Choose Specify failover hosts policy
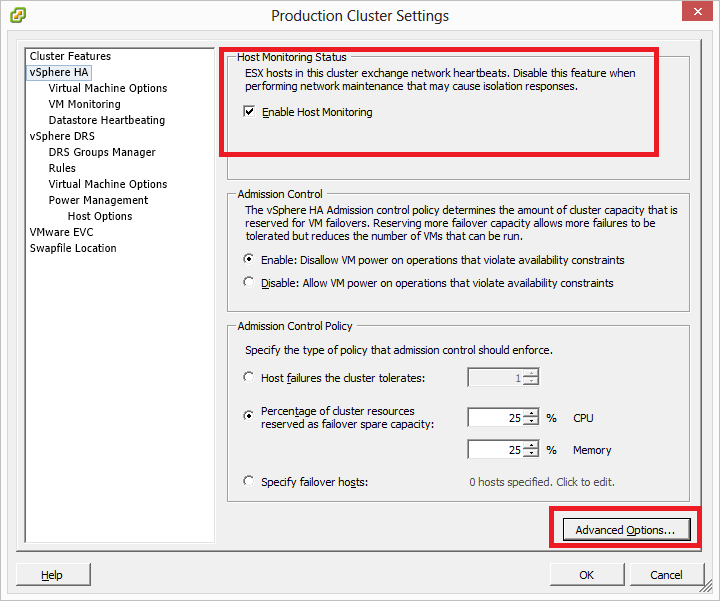Image resolution: width=720 pixels, height=601 pixels. point(248,481)
